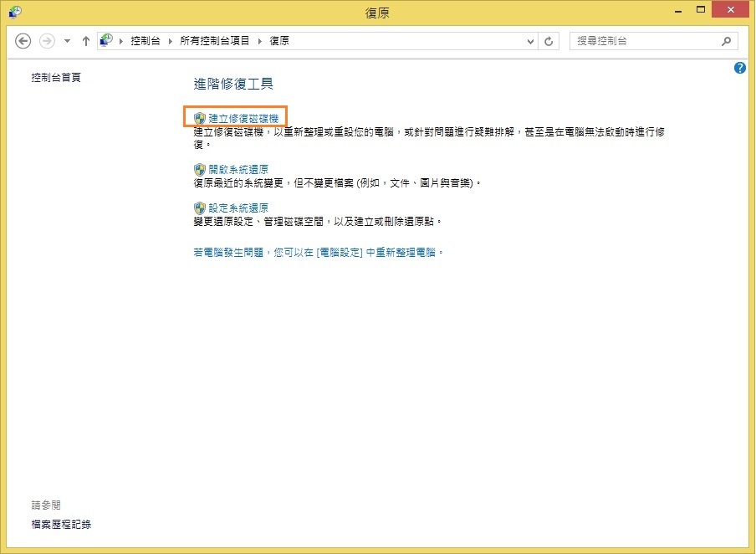Select the 所有控制台項目 breadcrumb
The width and height of the screenshot is (756, 554).
click(x=215, y=41)
